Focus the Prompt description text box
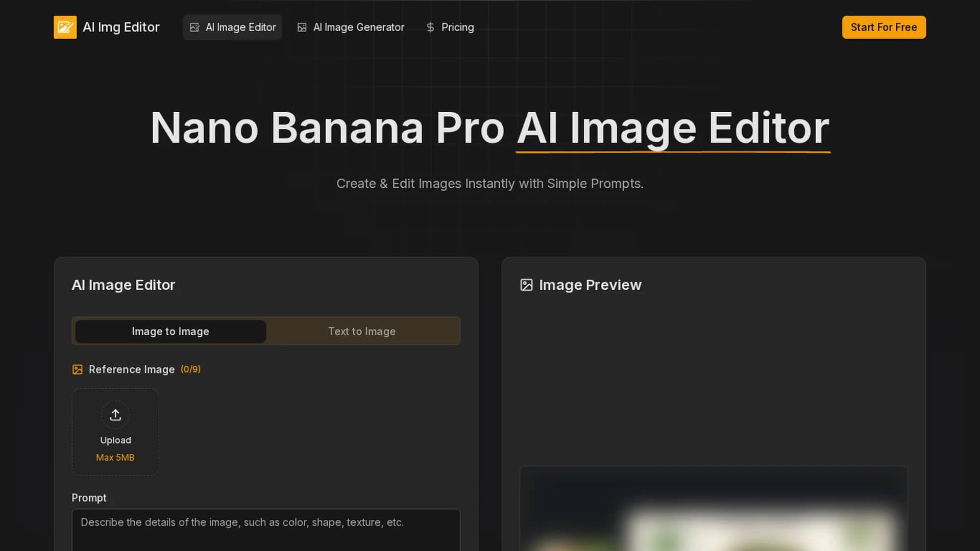 266,530
